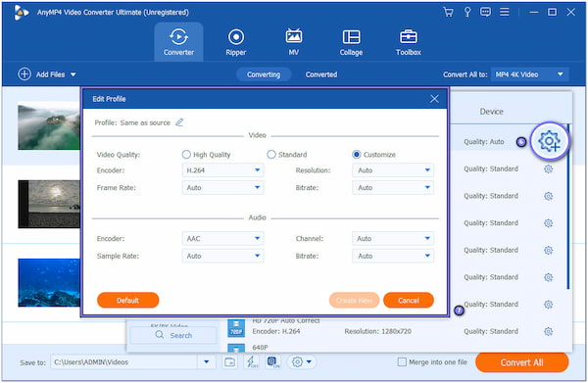Select the Quality: Auto row
The image size is (588, 383).
[x=488, y=142]
